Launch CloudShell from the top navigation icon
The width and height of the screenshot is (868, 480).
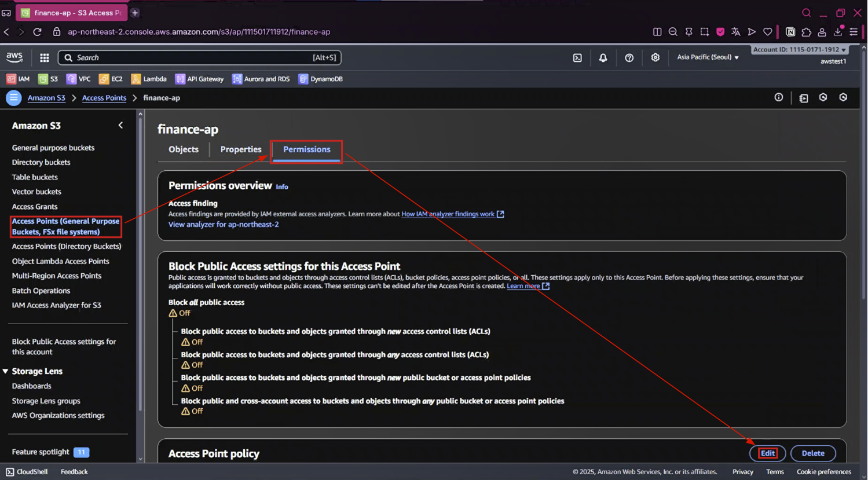pos(577,57)
